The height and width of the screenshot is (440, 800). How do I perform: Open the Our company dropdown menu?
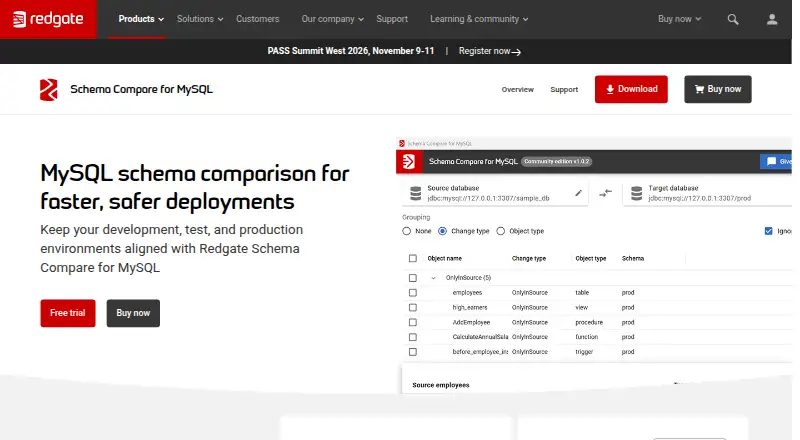coord(332,19)
